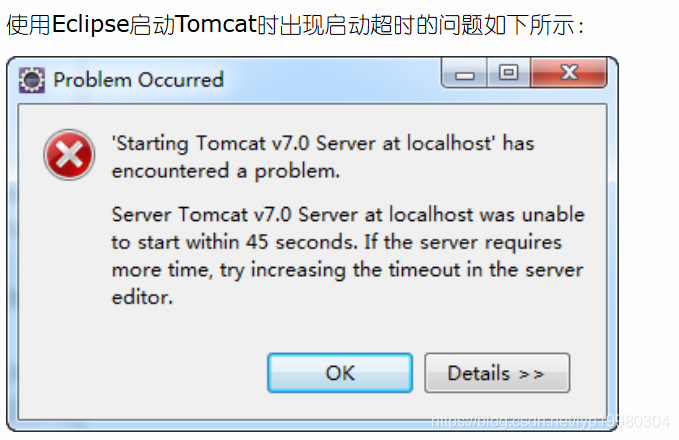Image resolution: width=679 pixels, height=440 pixels.
Task: Click the 'Problem Occurred' title text
Action: (x=139, y=80)
